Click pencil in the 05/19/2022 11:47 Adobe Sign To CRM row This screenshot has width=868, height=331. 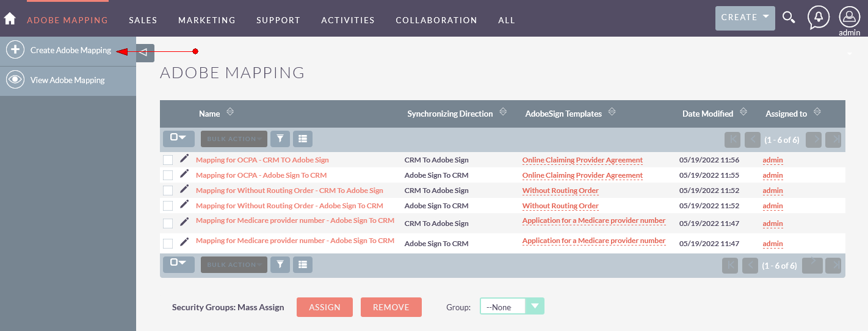point(184,242)
